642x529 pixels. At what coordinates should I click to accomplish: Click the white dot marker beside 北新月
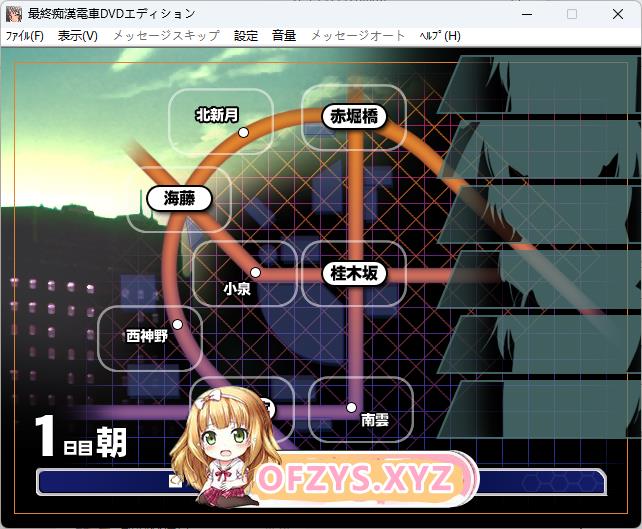(243, 132)
